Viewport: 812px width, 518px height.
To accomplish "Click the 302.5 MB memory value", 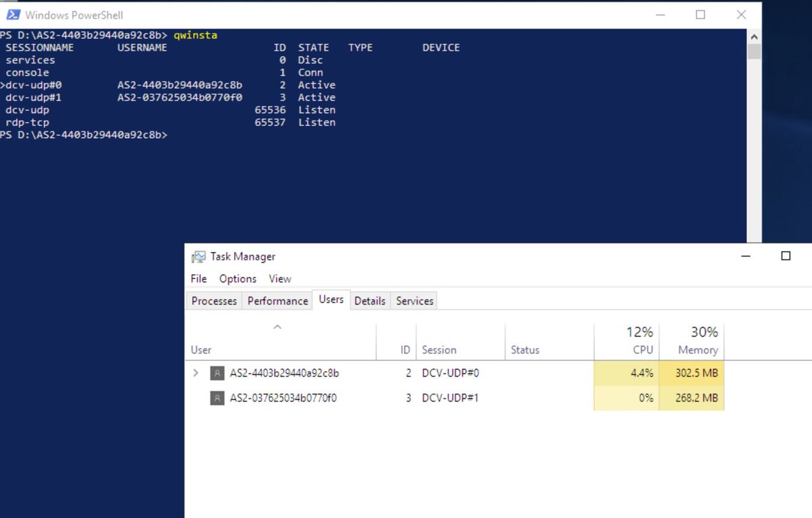I will coord(696,373).
